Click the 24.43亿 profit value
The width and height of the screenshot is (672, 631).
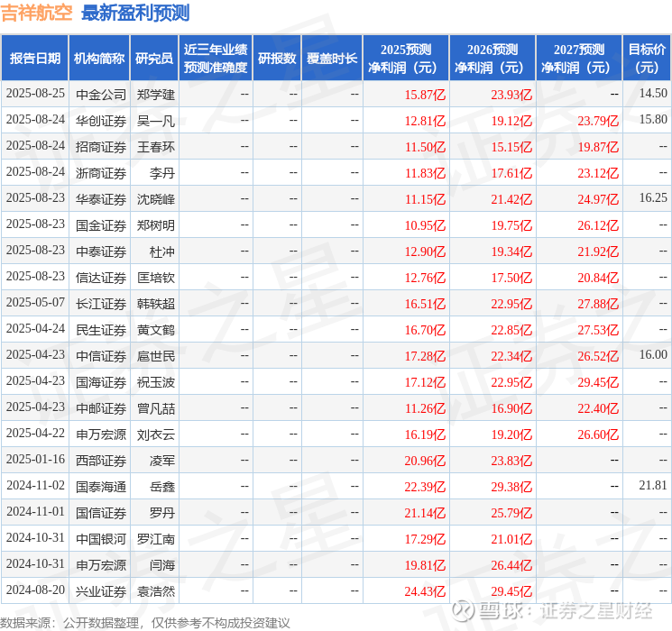click(425, 590)
